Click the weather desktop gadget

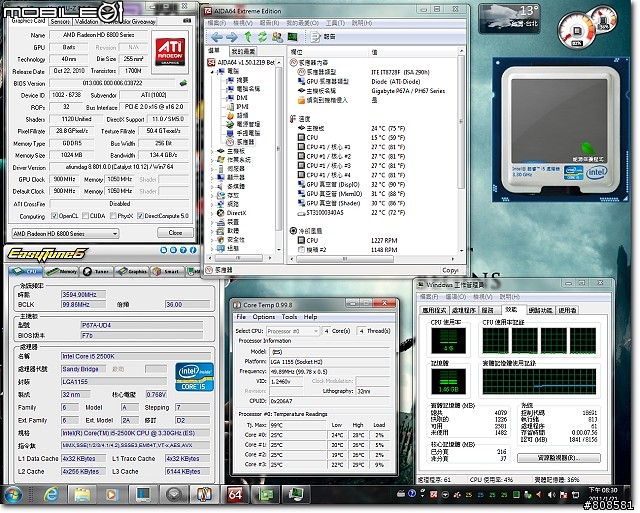(x=509, y=18)
